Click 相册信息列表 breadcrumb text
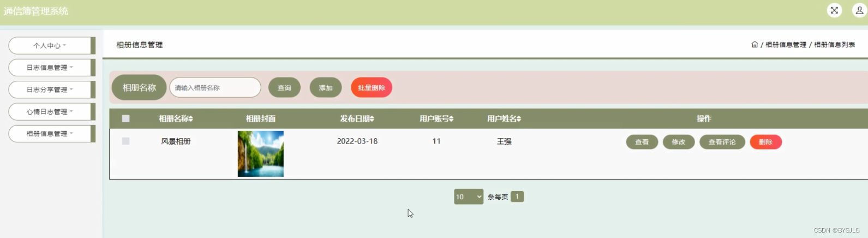Viewport: 868px width, 238px height. pyautogui.click(x=835, y=45)
